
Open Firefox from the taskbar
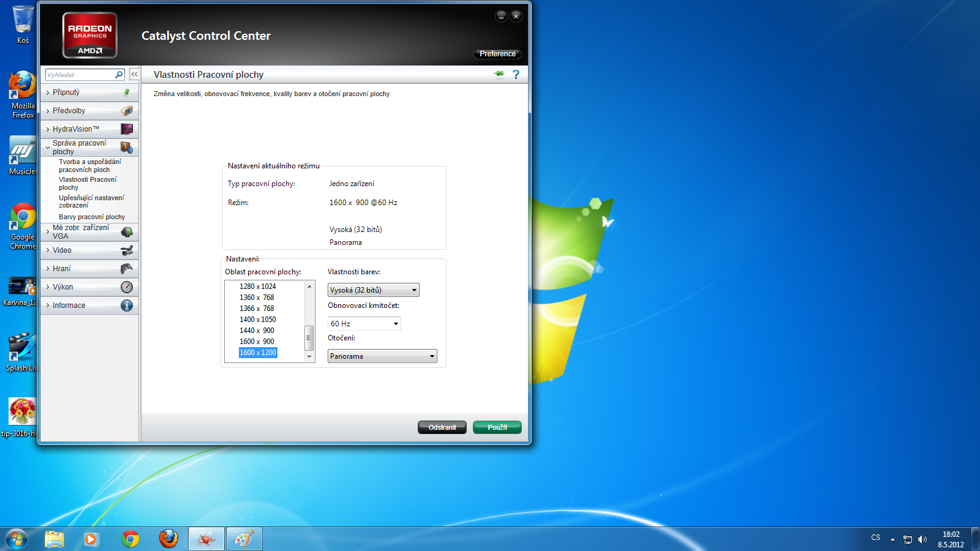(168, 539)
